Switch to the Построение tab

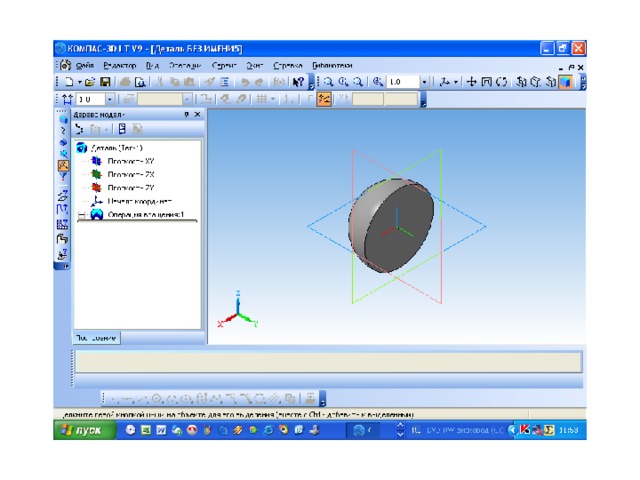coord(96,338)
